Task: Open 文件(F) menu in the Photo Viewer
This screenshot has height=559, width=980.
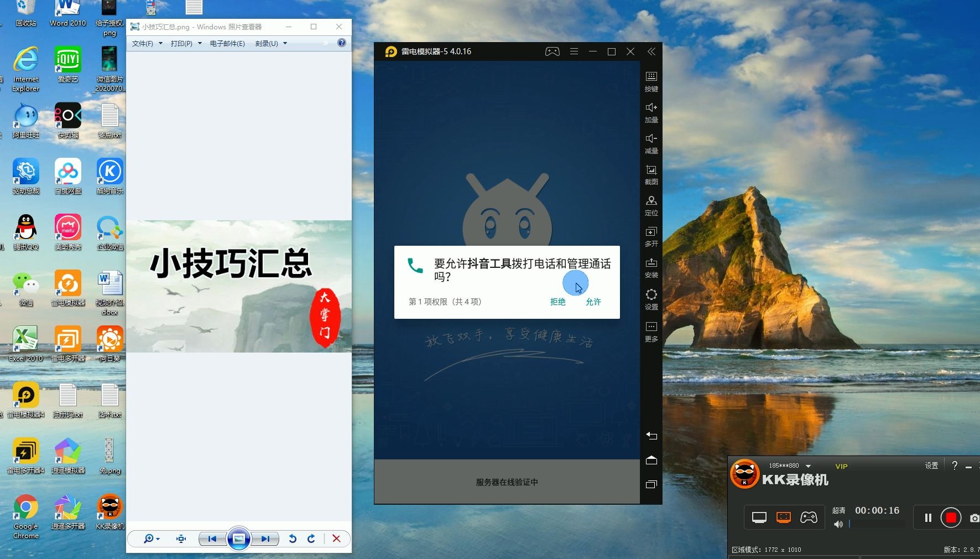Action: pos(147,43)
